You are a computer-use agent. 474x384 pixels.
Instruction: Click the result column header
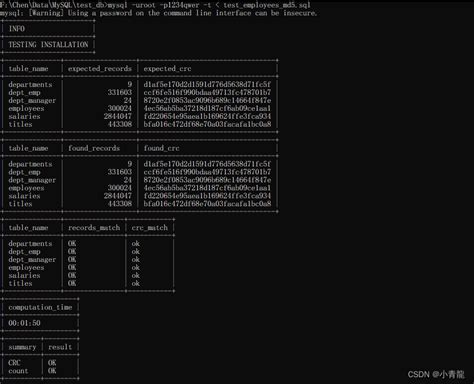pos(60,347)
